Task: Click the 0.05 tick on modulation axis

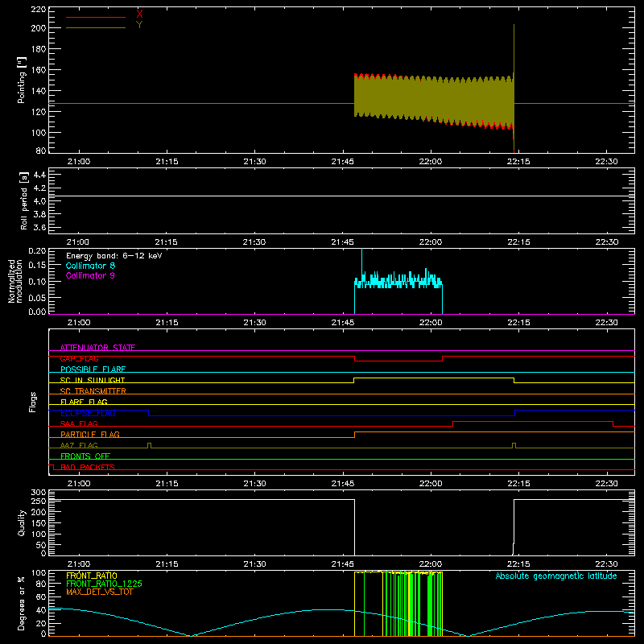Action: (37, 297)
